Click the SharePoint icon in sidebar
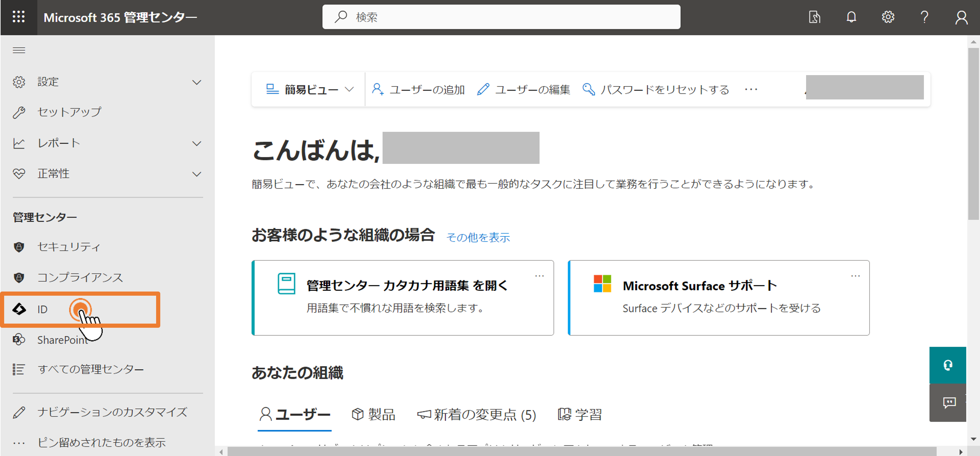980x456 pixels. coord(19,340)
